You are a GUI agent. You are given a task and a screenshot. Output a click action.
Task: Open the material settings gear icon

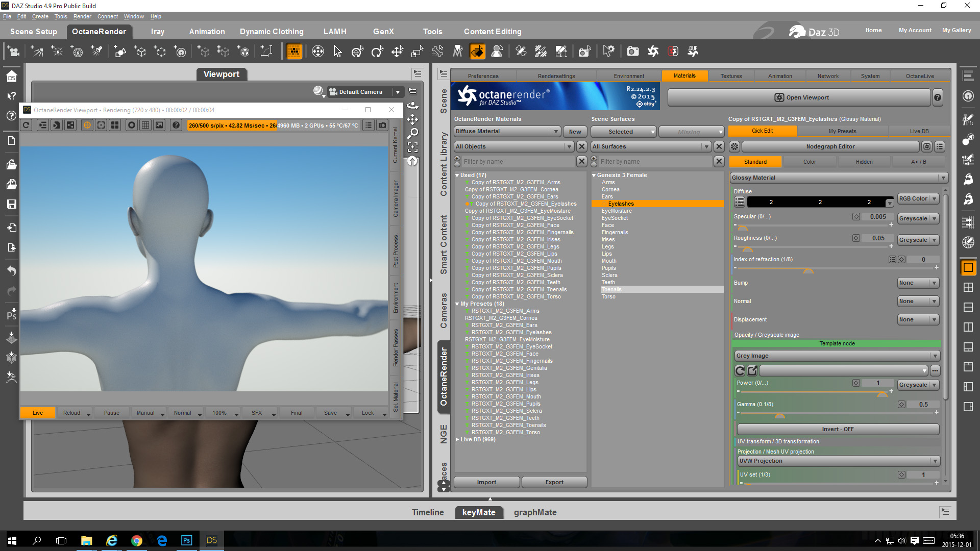(734, 147)
